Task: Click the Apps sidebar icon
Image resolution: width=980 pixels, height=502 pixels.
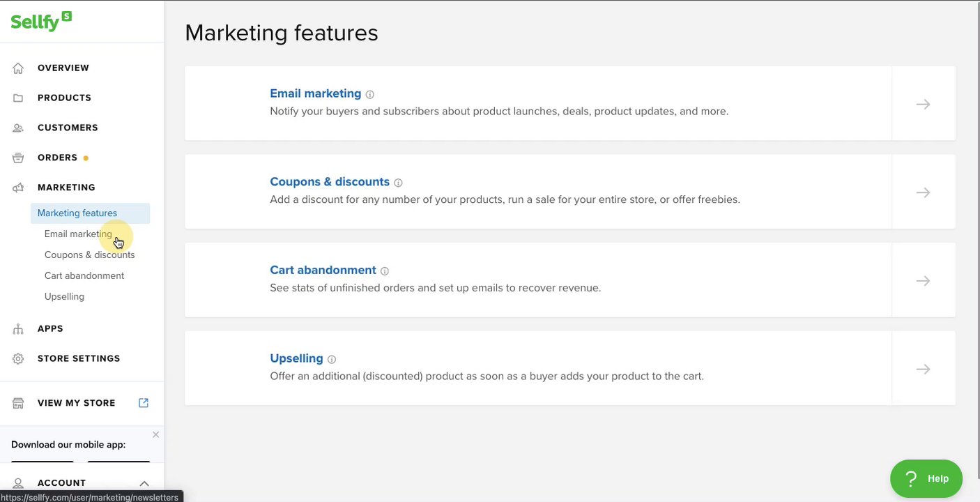Action: pos(18,328)
